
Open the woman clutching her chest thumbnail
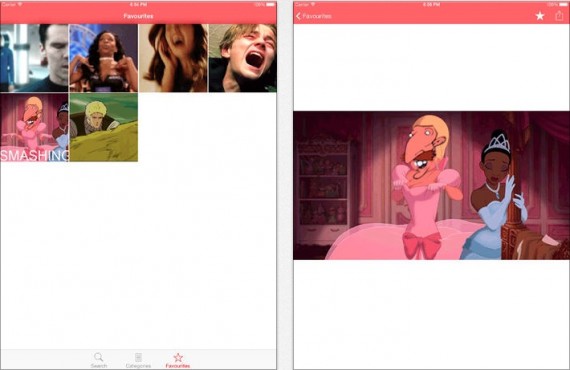click(x=104, y=58)
